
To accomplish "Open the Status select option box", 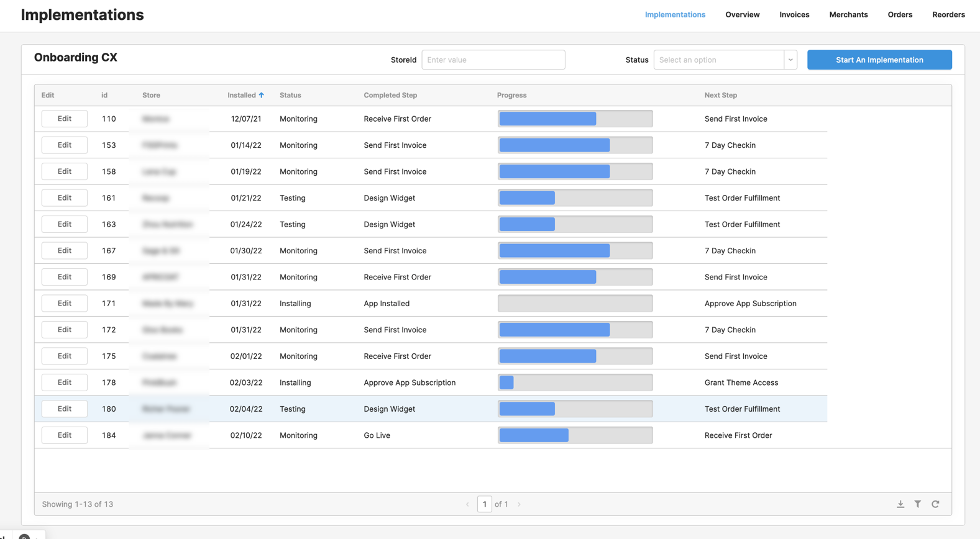I will (x=719, y=60).
